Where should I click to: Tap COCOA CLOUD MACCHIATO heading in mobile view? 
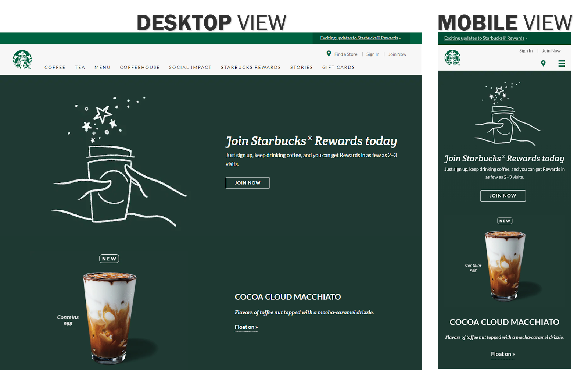(x=504, y=322)
